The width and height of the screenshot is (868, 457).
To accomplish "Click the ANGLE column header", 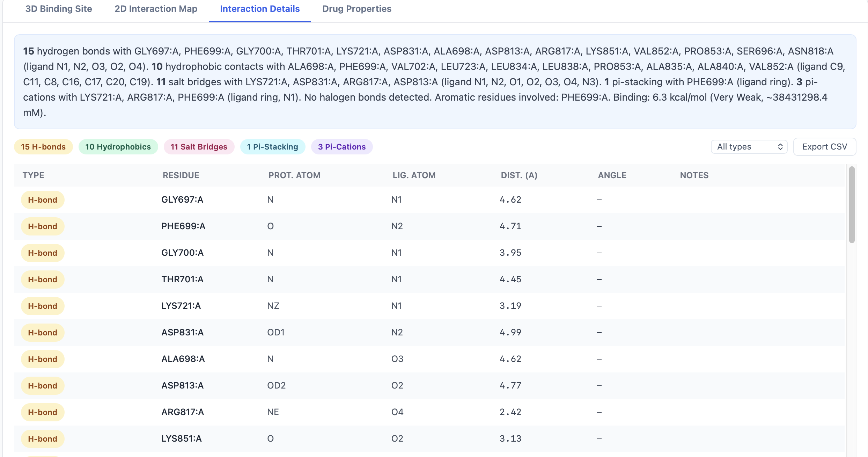I will click(x=612, y=175).
